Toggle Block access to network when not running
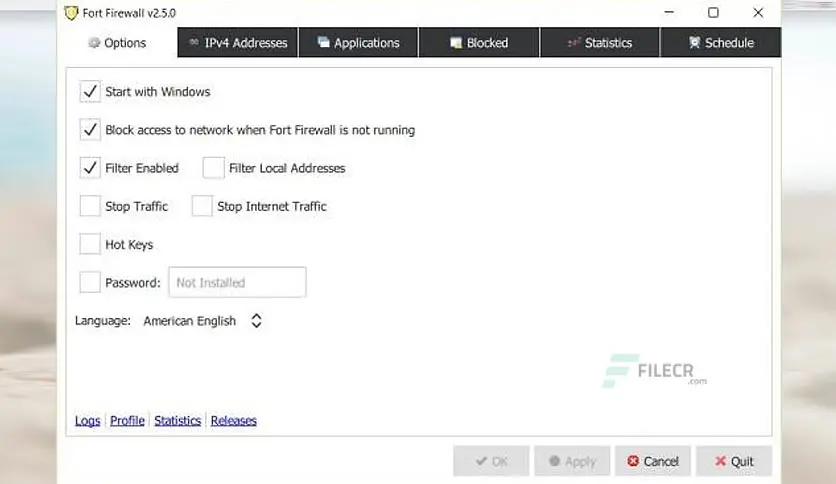 tap(90, 130)
